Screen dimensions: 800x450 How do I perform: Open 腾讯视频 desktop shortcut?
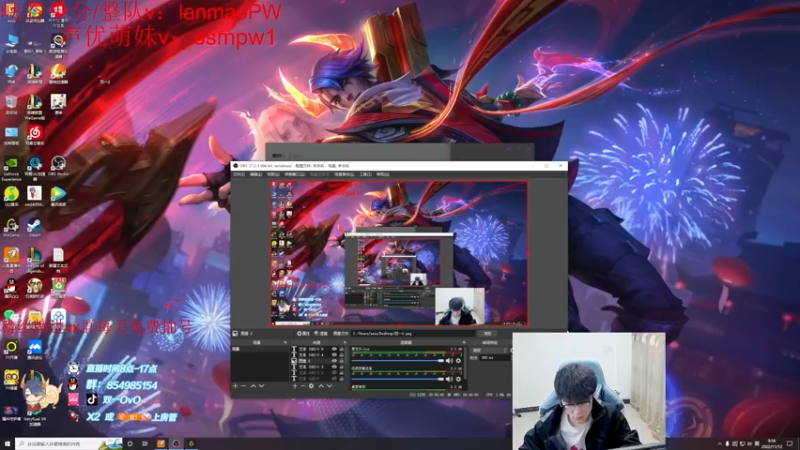coord(58,196)
